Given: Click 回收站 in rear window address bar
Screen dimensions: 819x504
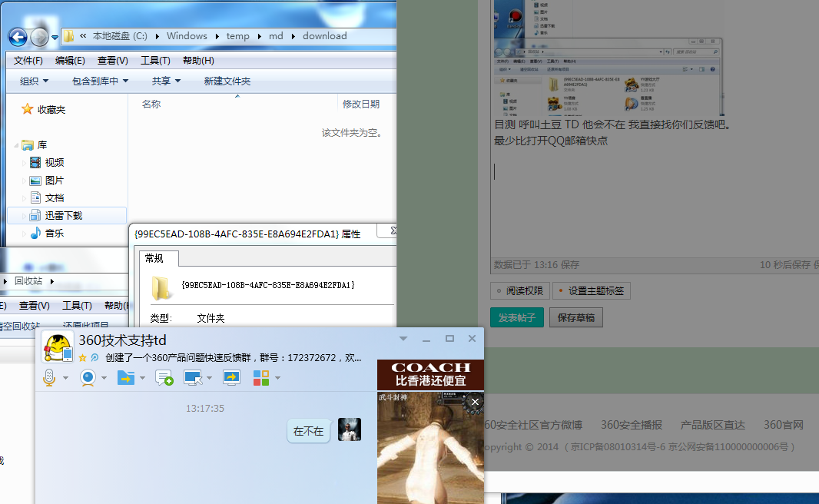Looking at the screenshot, I should coord(28,281).
